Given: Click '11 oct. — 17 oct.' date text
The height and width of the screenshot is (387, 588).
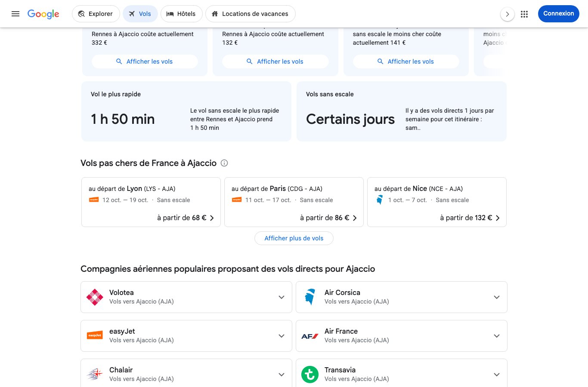Looking at the screenshot, I should point(268,200).
